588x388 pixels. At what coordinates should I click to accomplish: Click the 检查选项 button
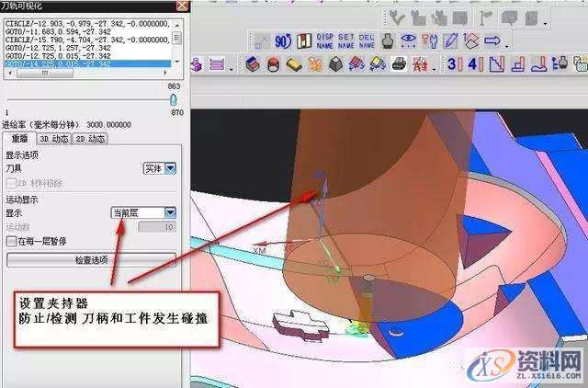(91, 260)
